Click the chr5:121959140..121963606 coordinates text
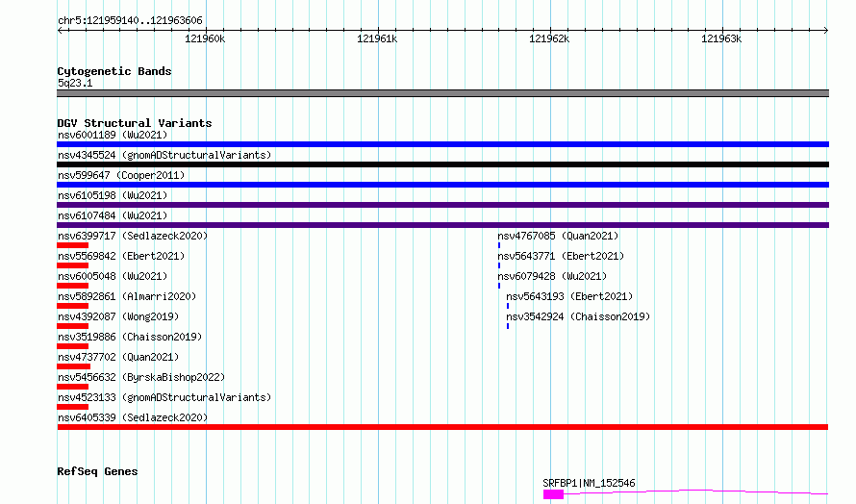 click(130, 20)
